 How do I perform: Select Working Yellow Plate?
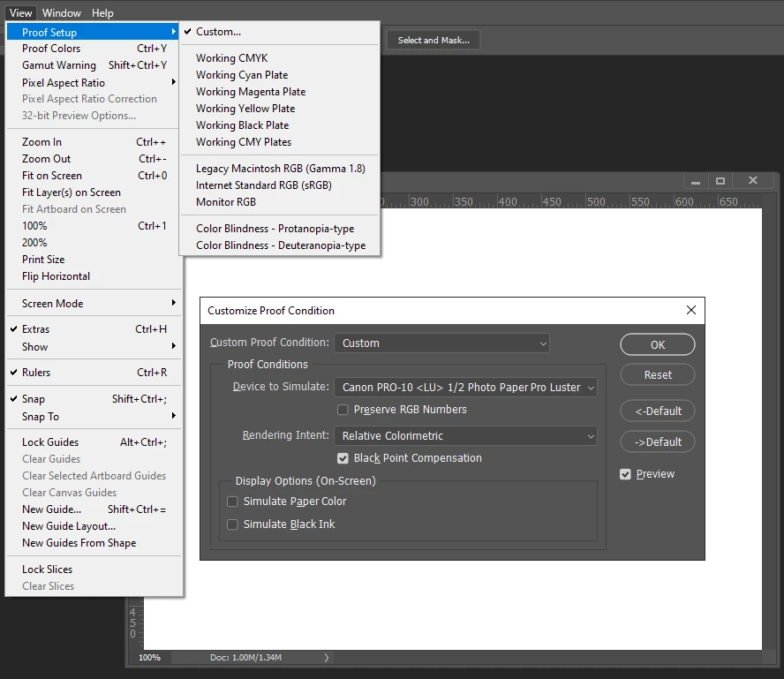pyautogui.click(x=280, y=109)
